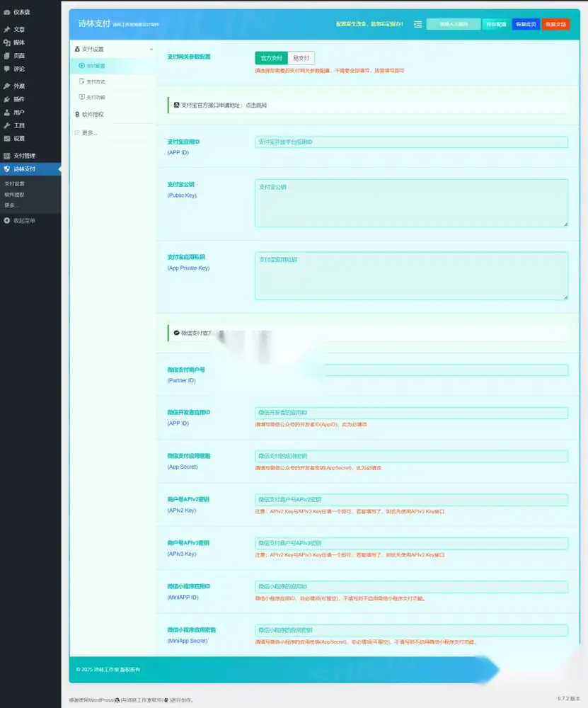Click the 保存配置 button
Screen dimensions: 588x708
pos(496,24)
